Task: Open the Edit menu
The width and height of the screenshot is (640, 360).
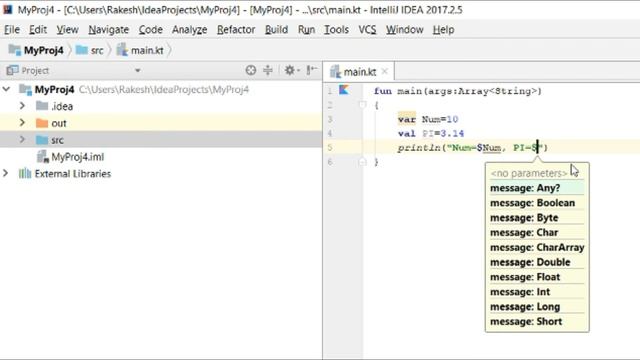Action: (38, 30)
